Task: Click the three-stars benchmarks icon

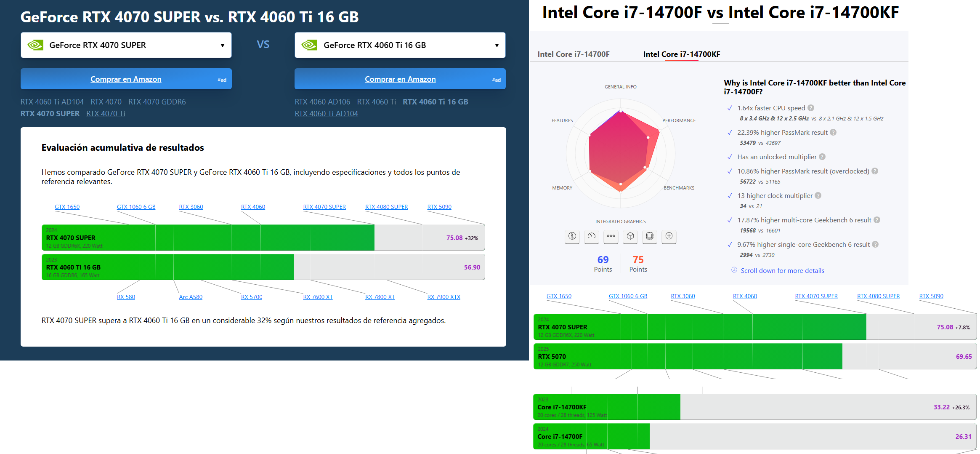Action: pos(611,236)
